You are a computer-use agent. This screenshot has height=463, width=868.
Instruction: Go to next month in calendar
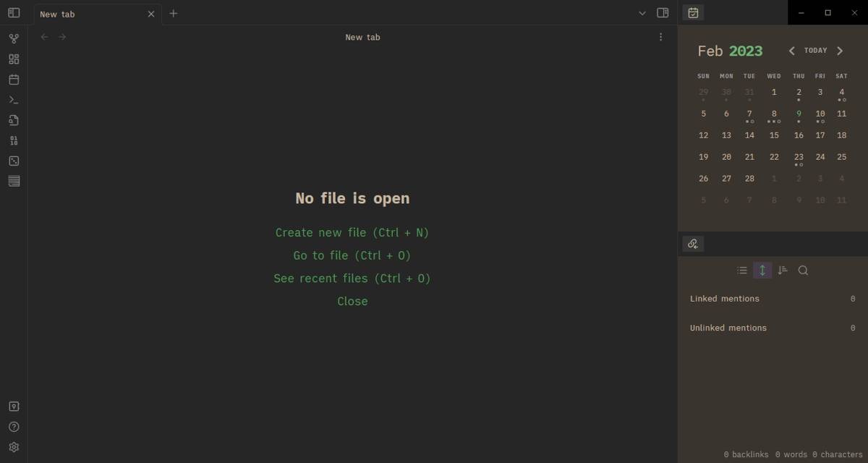tap(840, 50)
